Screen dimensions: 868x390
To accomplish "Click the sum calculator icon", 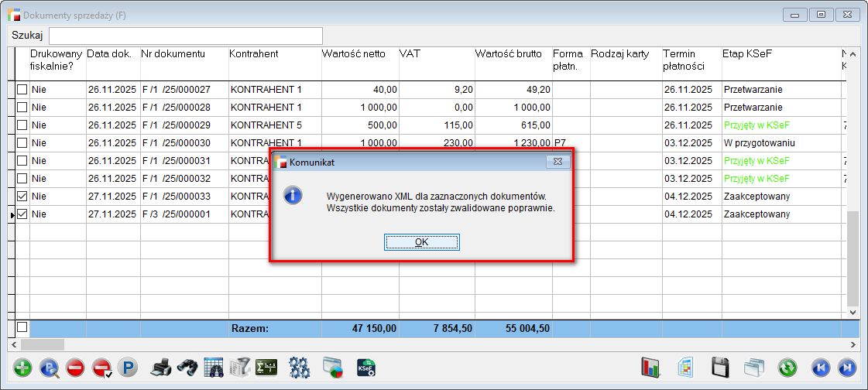I will [266, 368].
